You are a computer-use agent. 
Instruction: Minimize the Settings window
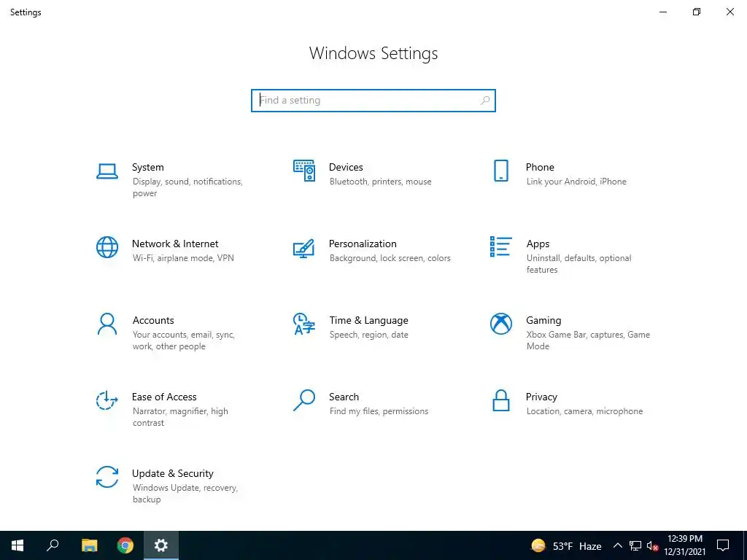pos(663,12)
